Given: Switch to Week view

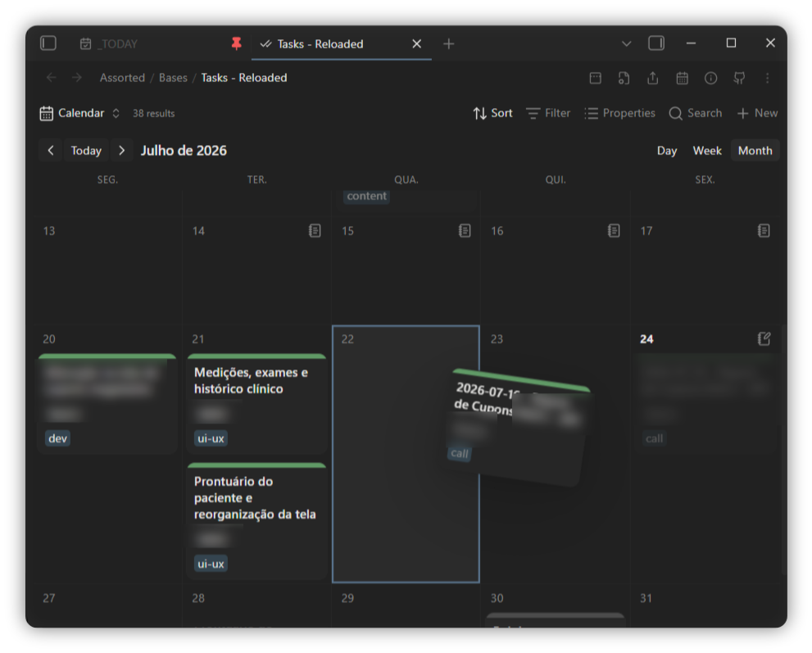Looking at the screenshot, I should point(707,150).
